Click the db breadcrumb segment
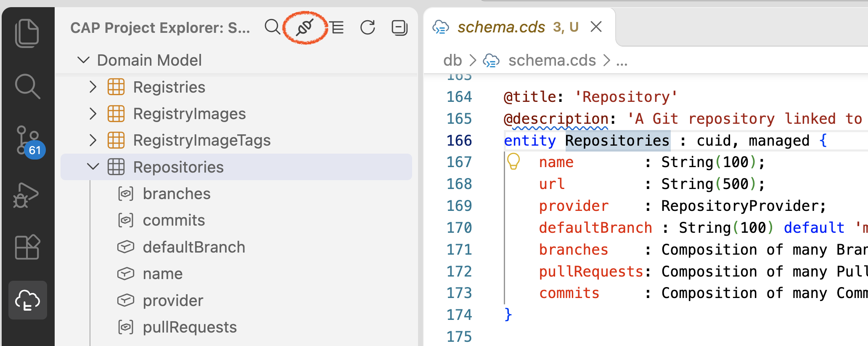The height and width of the screenshot is (346, 868). [453, 61]
